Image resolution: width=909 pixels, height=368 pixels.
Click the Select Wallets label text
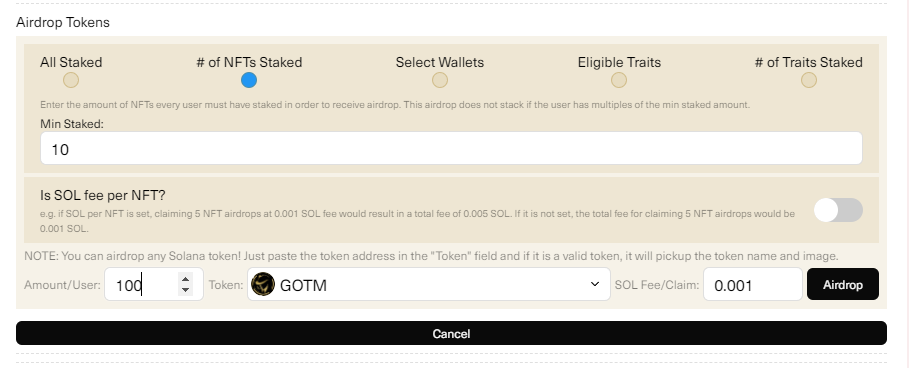click(x=440, y=62)
